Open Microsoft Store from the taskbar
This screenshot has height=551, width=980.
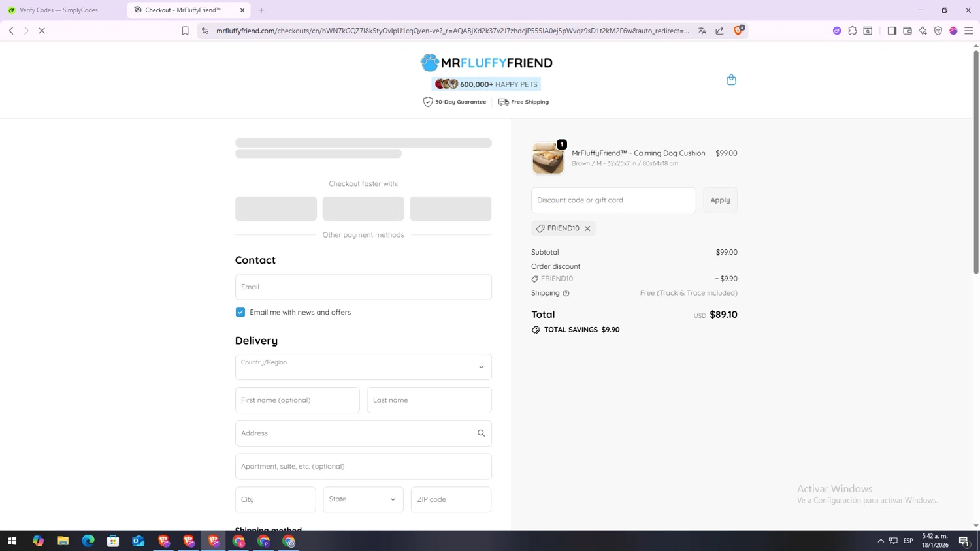[x=113, y=541]
